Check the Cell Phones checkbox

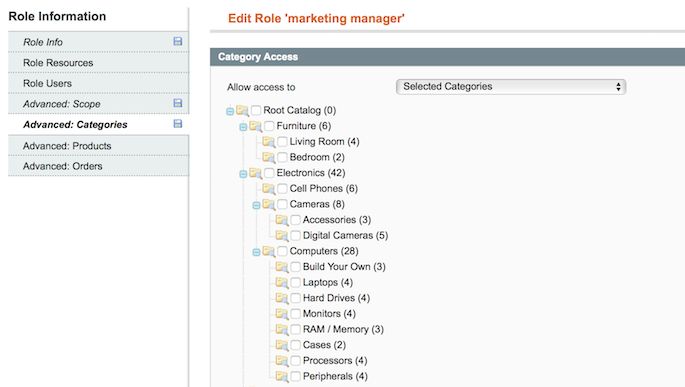[x=282, y=188]
